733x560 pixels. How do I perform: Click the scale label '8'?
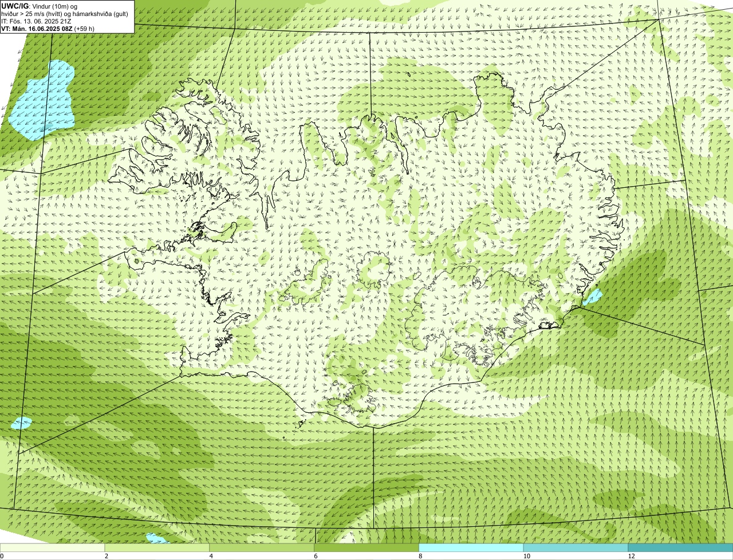click(x=420, y=556)
